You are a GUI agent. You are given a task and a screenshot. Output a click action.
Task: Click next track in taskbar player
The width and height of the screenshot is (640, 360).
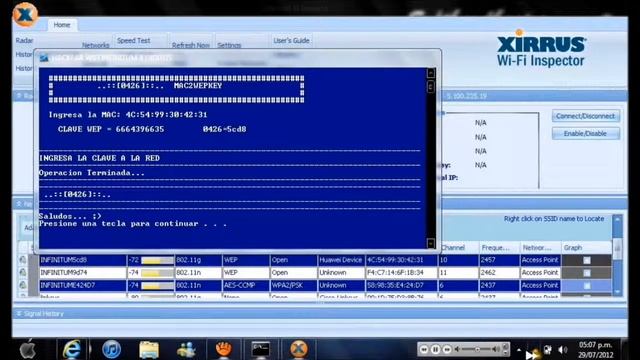(447, 349)
